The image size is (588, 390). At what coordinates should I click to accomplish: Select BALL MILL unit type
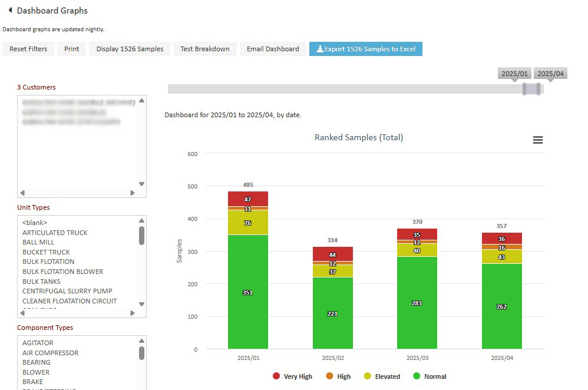(x=38, y=242)
